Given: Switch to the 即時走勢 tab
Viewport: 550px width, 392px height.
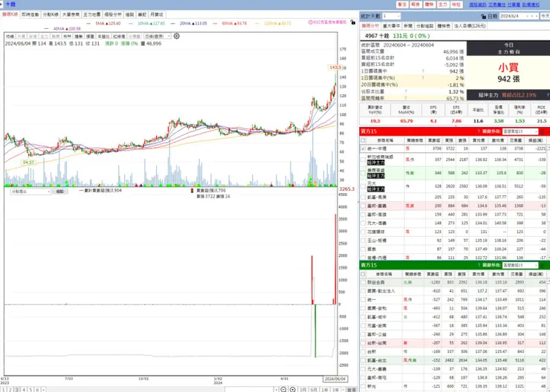Looking at the screenshot, I should (30, 14).
